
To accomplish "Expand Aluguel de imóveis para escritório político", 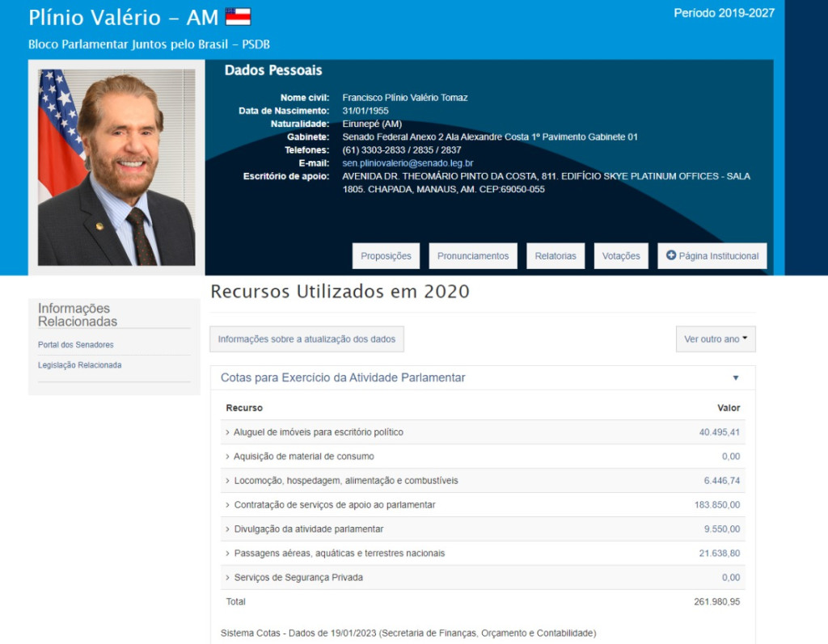I will click(318, 432).
